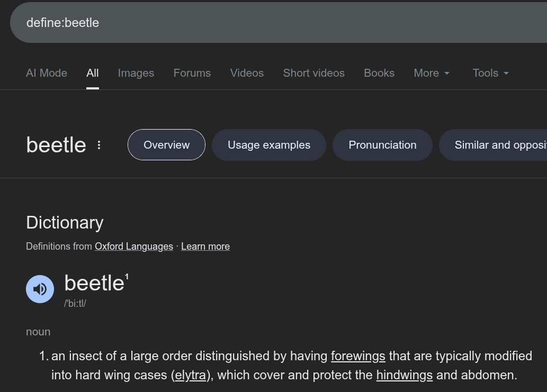This screenshot has width=547, height=392.
Task: Open the Images tab
Action: pos(136,73)
